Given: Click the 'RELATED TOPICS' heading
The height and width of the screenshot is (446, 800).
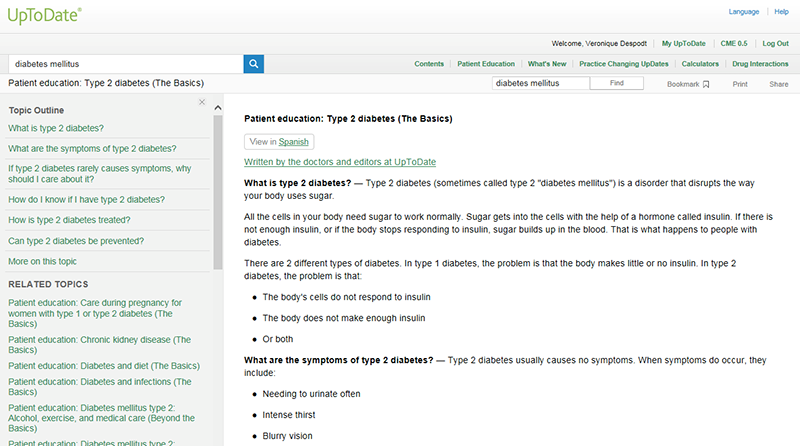Looking at the screenshot, I should 48,284.
